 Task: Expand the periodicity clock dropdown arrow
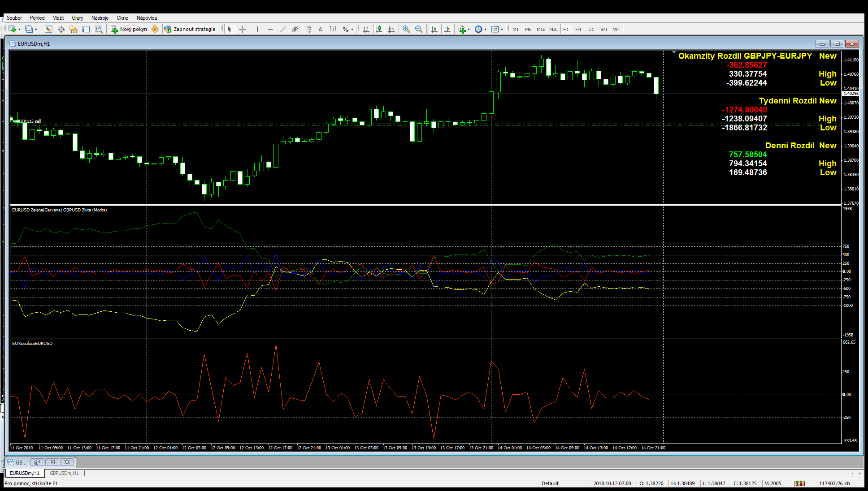[485, 29]
